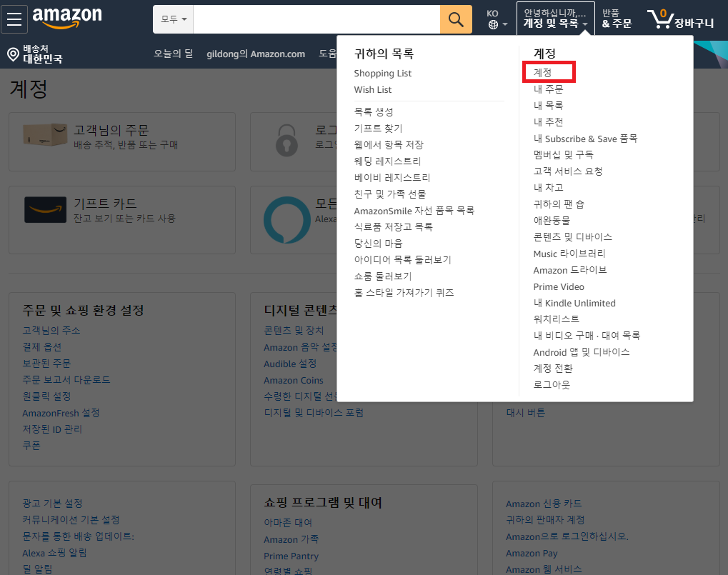Screen dimensions: 728x575
Task: Open 워치리스트 menu item
Action: (557, 319)
